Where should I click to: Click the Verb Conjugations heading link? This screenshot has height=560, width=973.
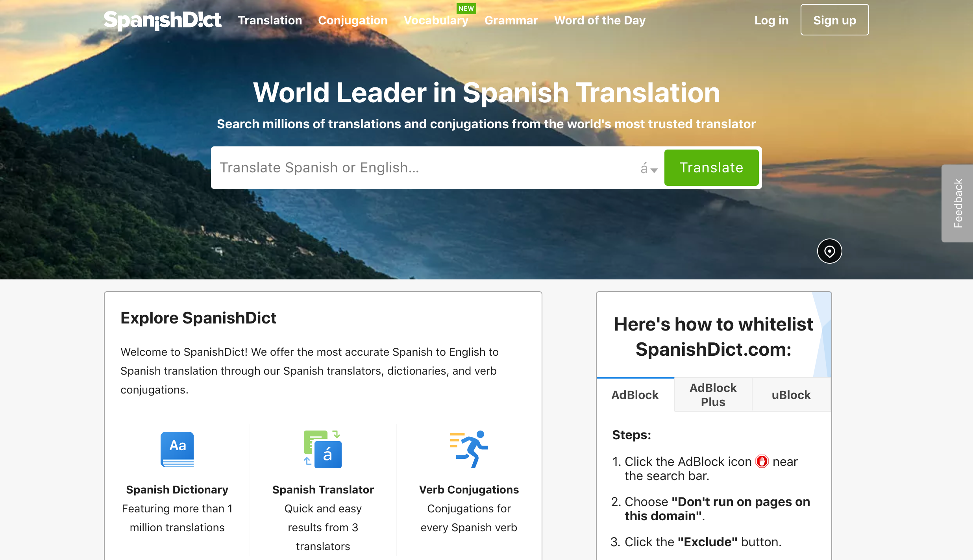pyautogui.click(x=469, y=490)
